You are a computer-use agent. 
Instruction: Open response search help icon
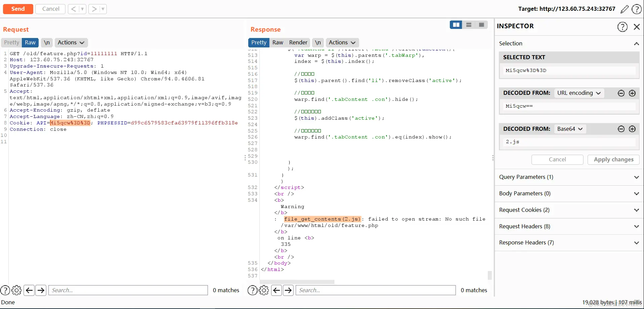coord(252,290)
